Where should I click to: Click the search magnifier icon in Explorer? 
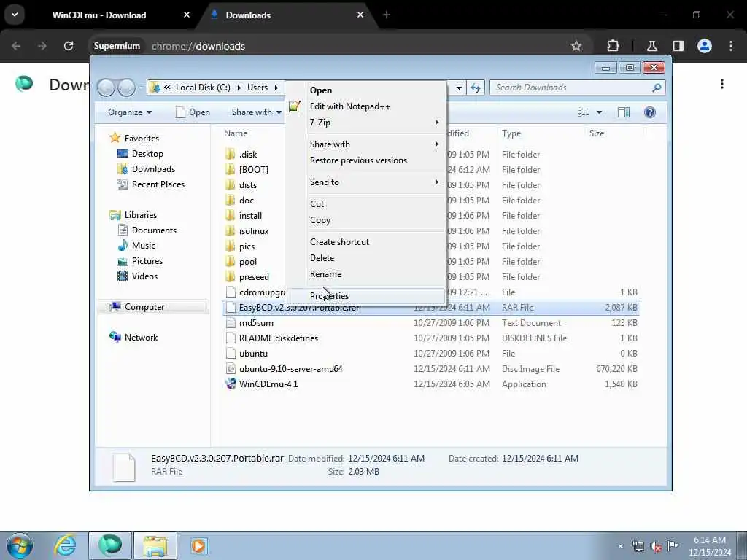(657, 87)
